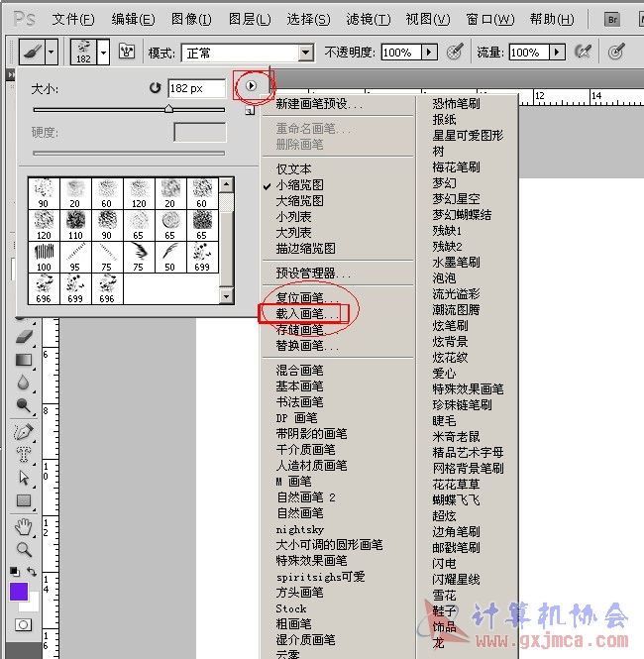Choose the 699 flower brush thumbnail in third row
This screenshot has width=644, height=659.
coord(202,257)
